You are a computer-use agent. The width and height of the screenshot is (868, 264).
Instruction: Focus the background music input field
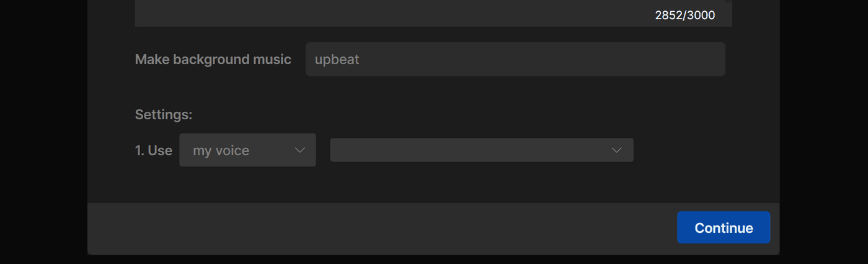point(515,60)
